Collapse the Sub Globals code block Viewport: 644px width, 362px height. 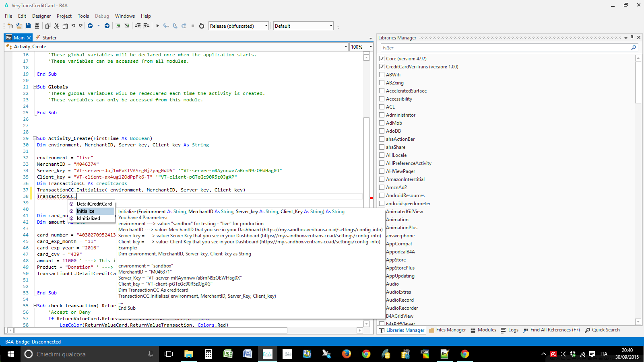35,87
